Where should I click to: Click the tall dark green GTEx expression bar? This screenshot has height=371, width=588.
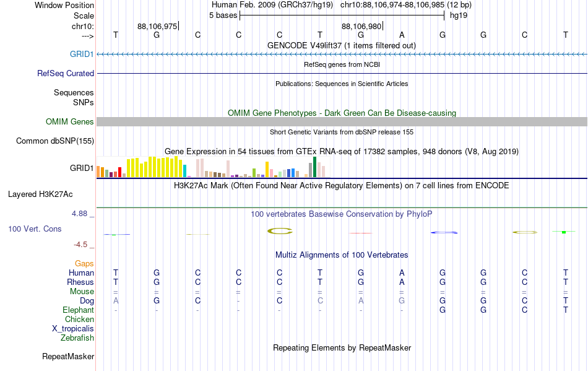click(x=314, y=167)
